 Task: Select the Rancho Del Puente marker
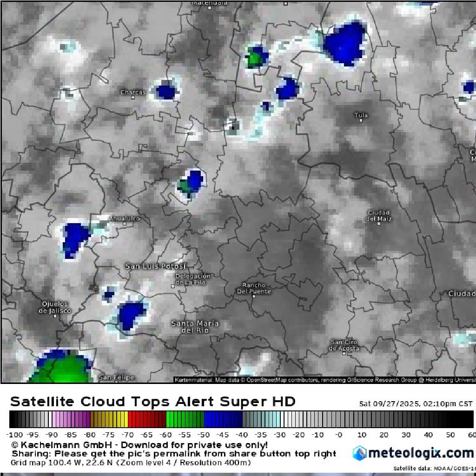click(x=254, y=296)
